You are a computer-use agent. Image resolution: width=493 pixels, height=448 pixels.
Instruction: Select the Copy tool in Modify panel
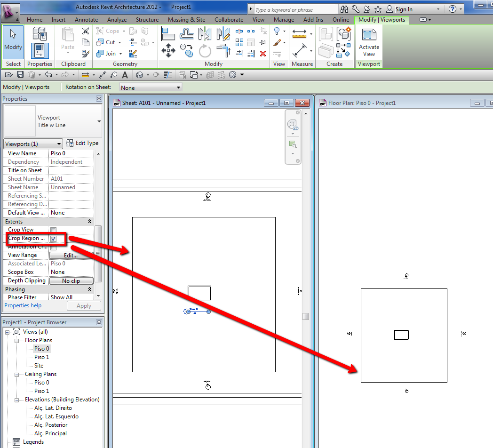point(186,50)
